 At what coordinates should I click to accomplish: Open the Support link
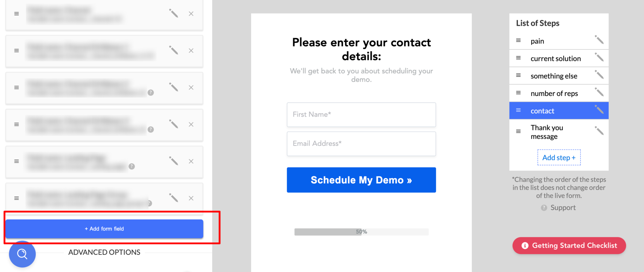(563, 208)
